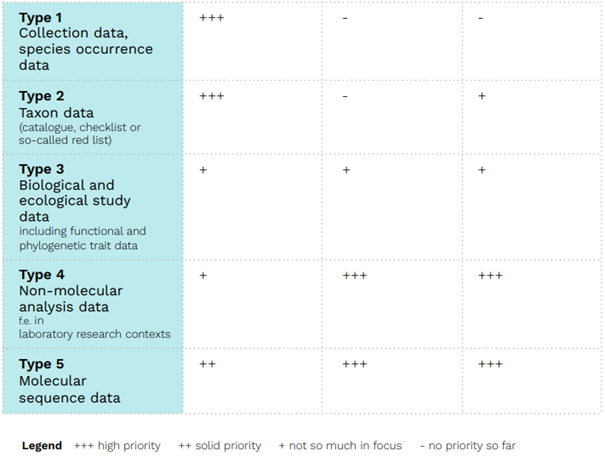Click the "Type 5" row heading
Image resolution: width=605 pixels, height=468 pixels.
(x=41, y=365)
